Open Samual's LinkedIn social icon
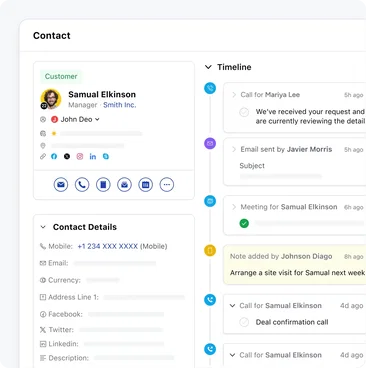 (x=93, y=156)
